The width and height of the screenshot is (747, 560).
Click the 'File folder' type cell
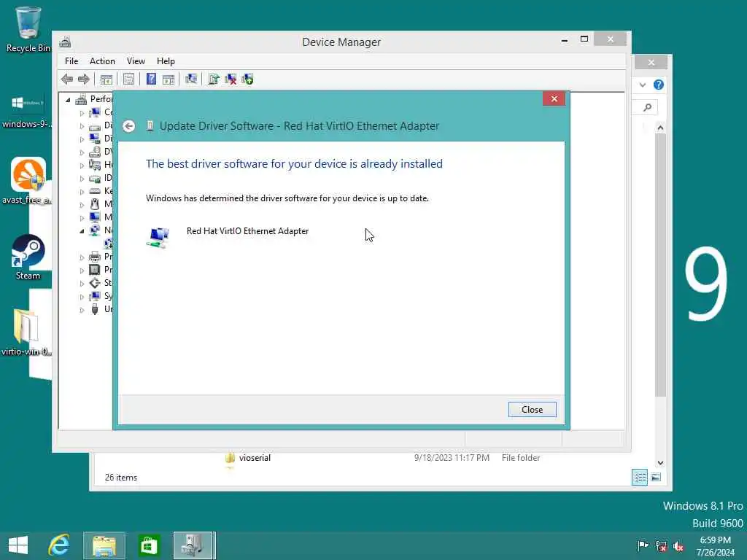(521, 458)
